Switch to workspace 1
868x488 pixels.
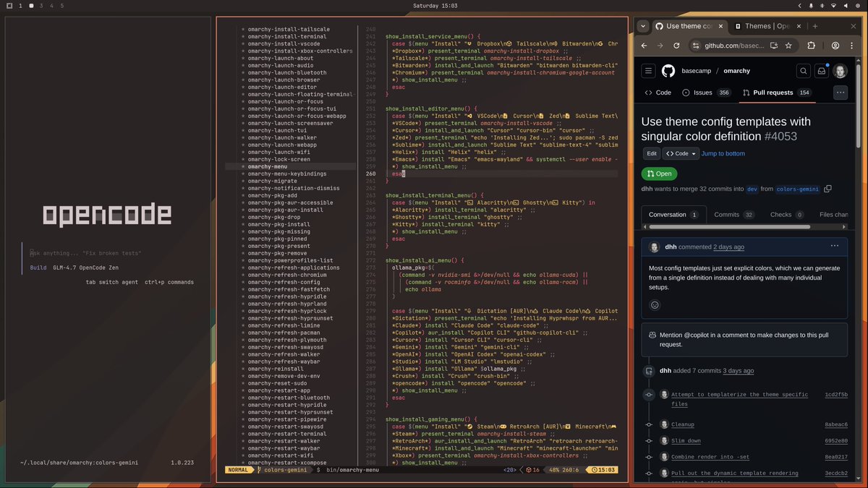[x=20, y=6]
